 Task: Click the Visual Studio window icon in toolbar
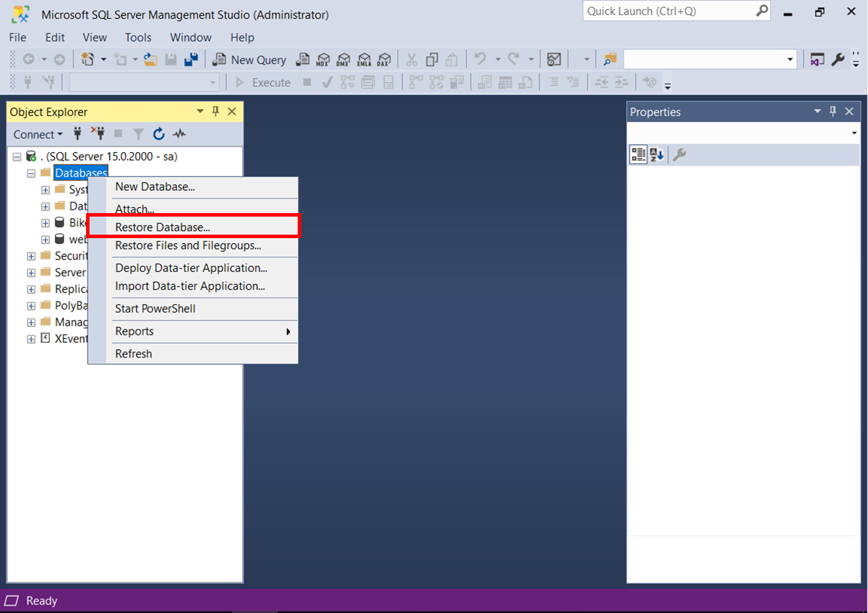tap(817, 60)
